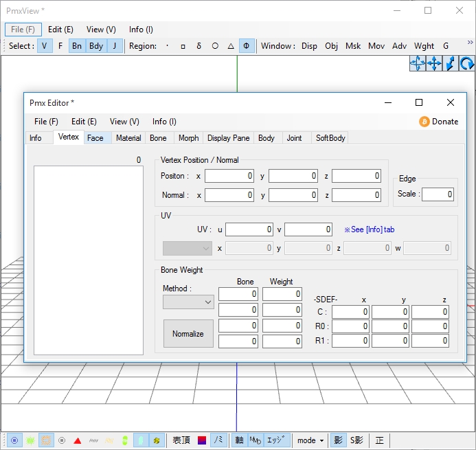Open the Mov window from the toolbar
476x450 pixels.
click(x=376, y=46)
